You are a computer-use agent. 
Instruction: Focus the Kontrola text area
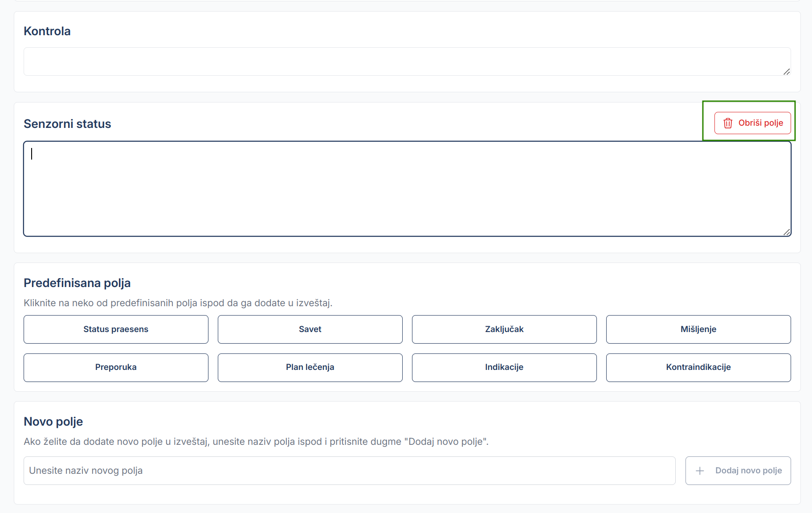(x=401, y=61)
